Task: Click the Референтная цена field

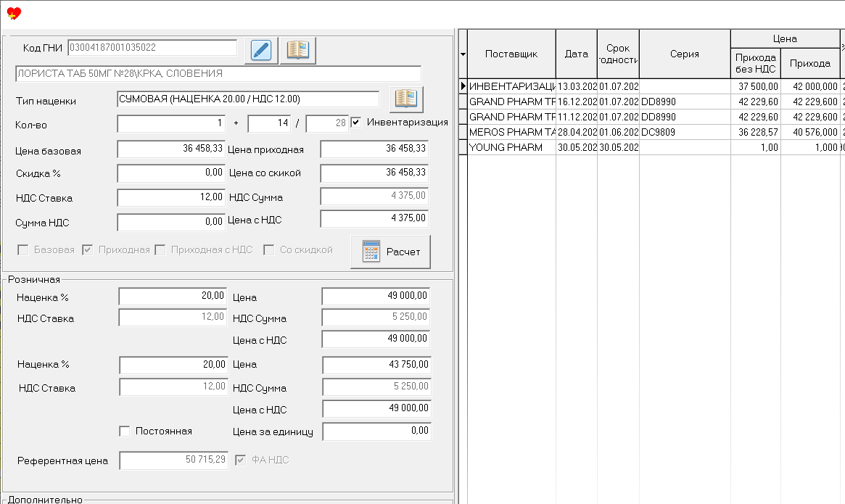Action: coord(174,460)
